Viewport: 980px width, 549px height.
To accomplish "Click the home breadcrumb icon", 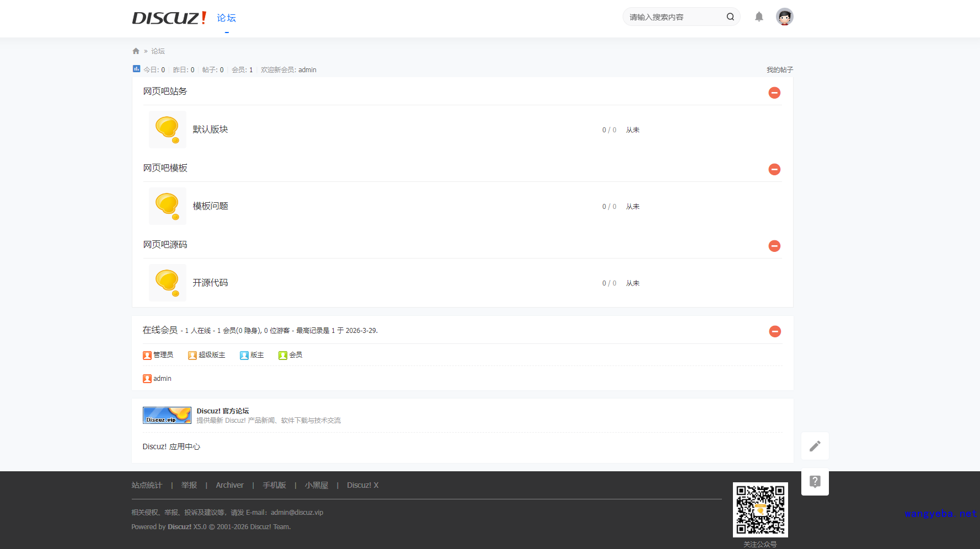I will (x=136, y=51).
